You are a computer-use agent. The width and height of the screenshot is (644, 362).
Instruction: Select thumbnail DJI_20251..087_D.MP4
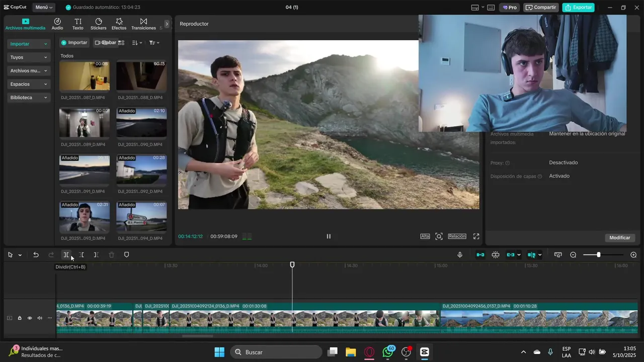pos(85,76)
